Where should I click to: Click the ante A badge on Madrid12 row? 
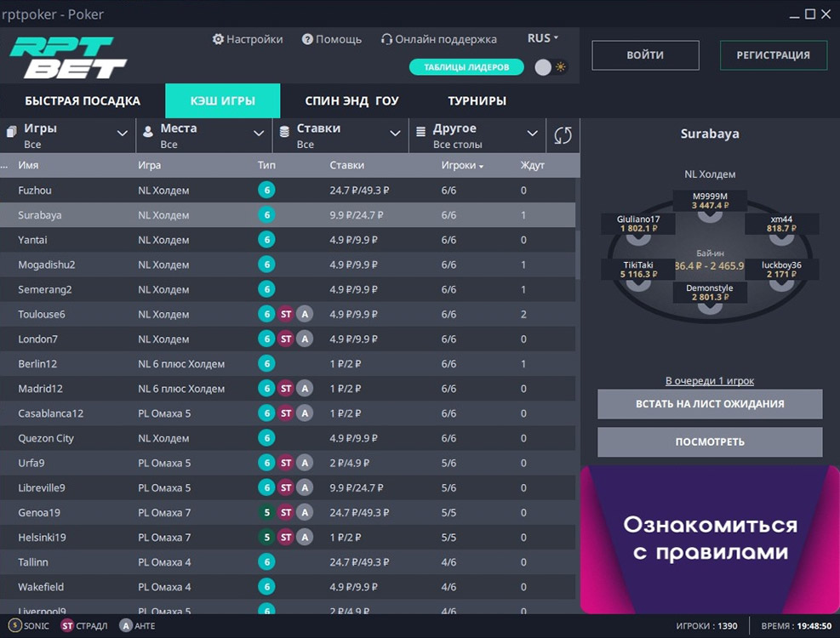[x=305, y=389]
